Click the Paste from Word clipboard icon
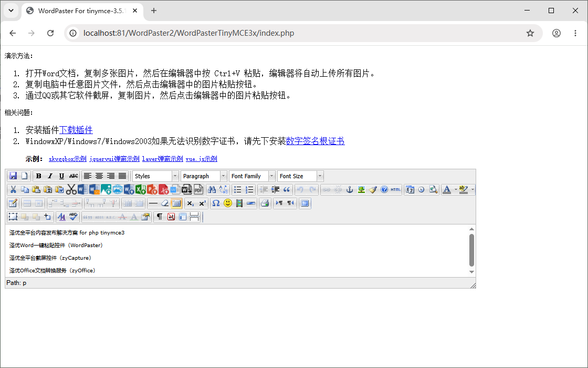588x368 pixels. [60, 190]
